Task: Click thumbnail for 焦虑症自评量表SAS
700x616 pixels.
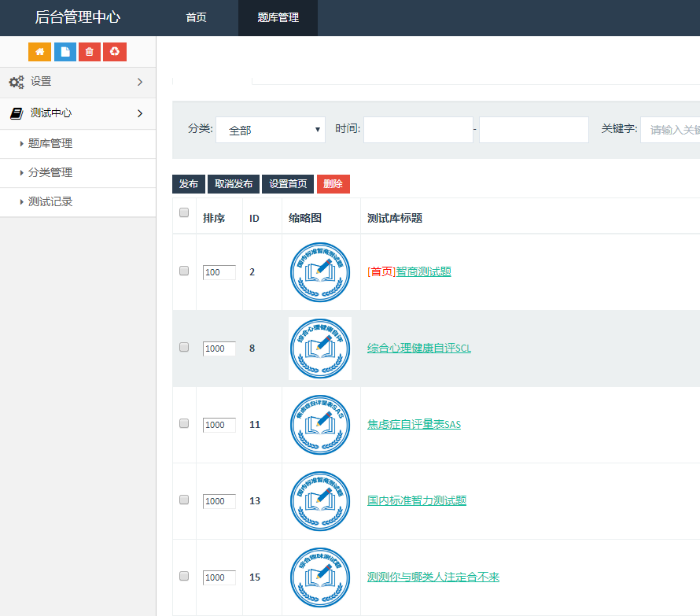Action: click(320, 425)
